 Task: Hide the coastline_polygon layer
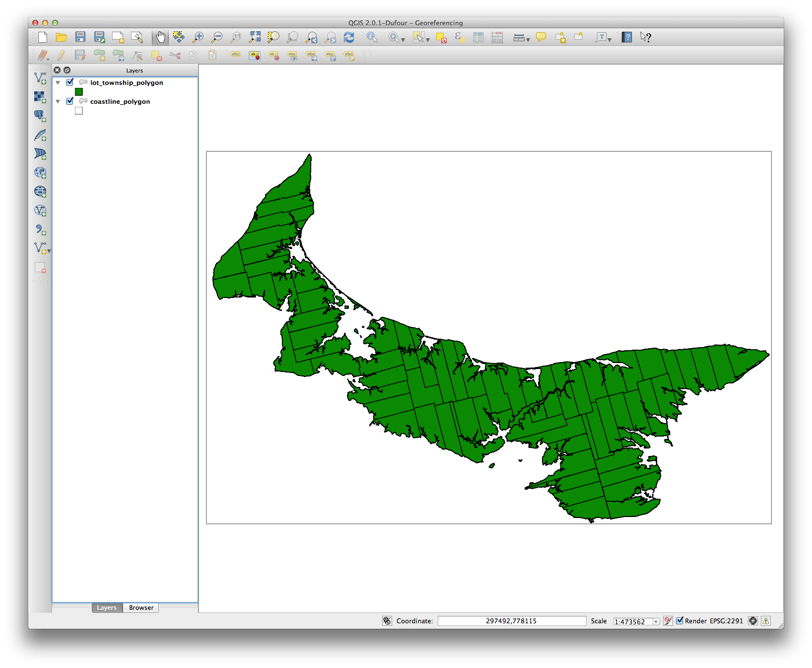pos(70,101)
